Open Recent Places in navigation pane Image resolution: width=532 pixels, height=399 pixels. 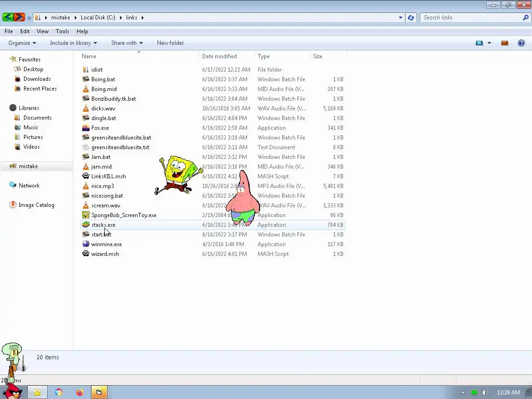coord(40,89)
